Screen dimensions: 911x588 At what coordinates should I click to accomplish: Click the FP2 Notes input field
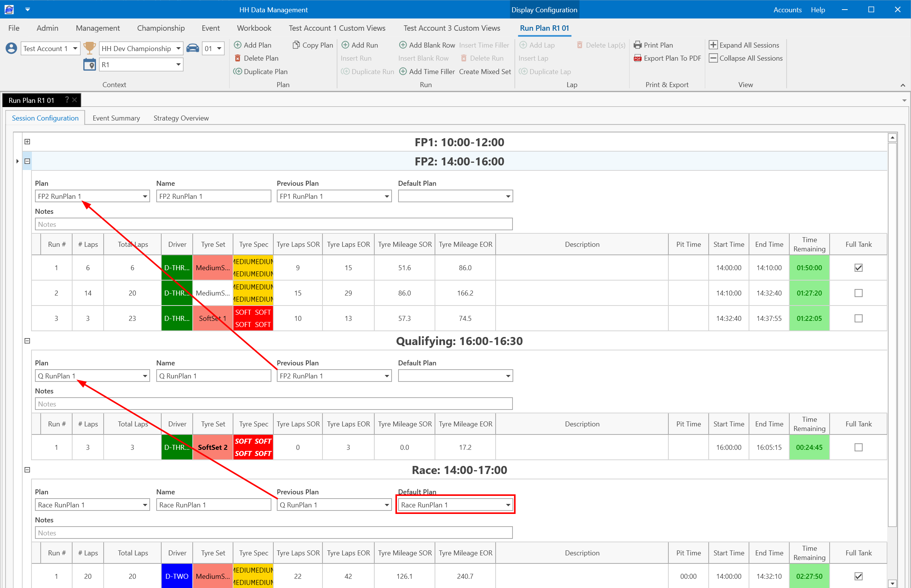click(273, 225)
